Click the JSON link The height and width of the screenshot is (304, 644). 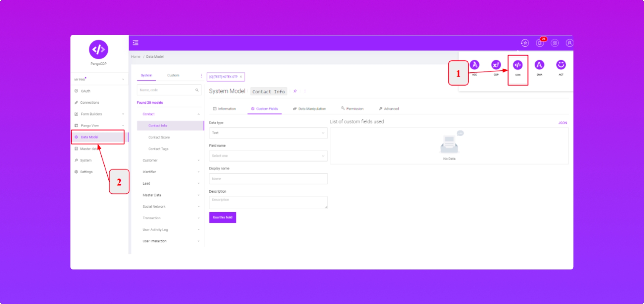click(x=562, y=123)
